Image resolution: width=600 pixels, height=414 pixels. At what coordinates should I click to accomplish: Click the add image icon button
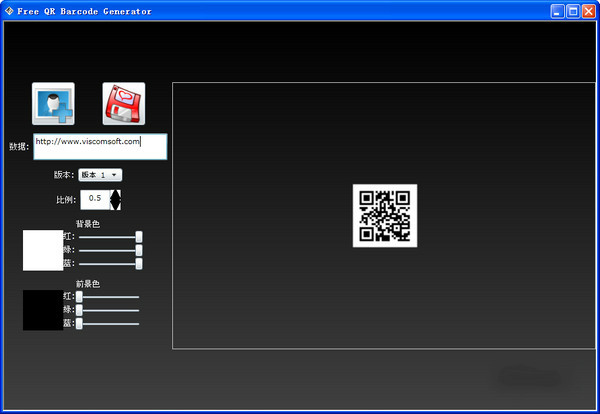[x=53, y=104]
